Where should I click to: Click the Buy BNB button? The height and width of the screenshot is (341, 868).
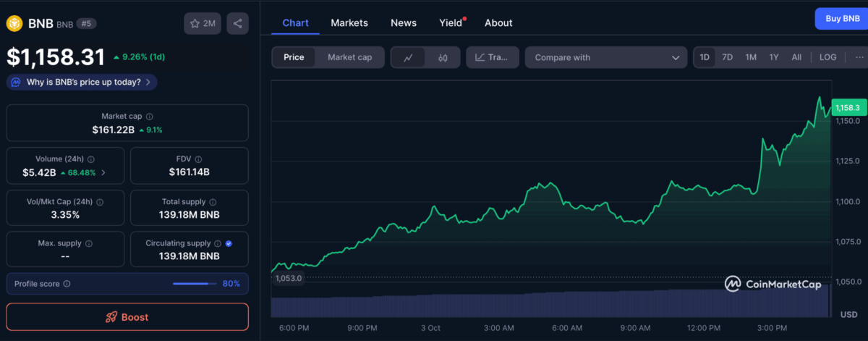tap(841, 19)
